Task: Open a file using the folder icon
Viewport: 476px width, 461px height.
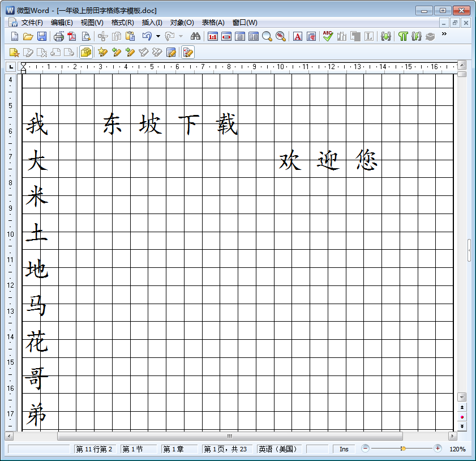Action: click(x=28, y=36)
